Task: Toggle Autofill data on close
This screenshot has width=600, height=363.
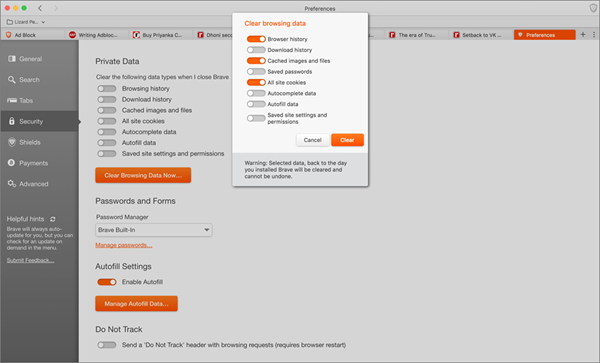Action: [106, 143]
